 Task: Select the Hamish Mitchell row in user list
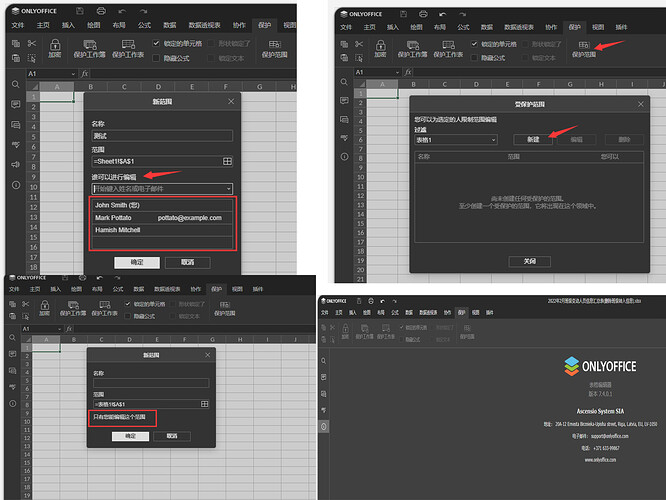click(x=162, y=230)
